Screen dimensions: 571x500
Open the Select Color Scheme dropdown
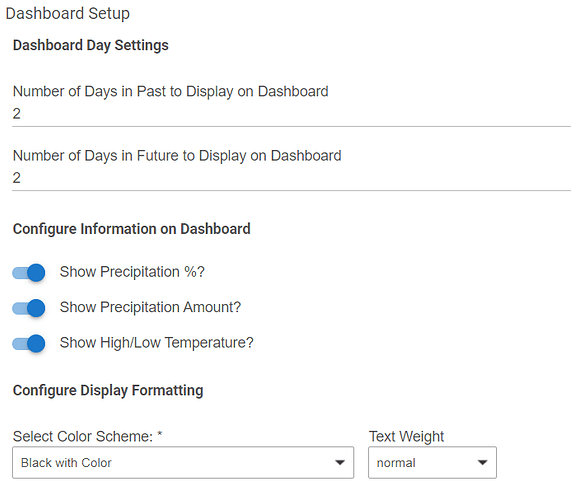[183, 462]
